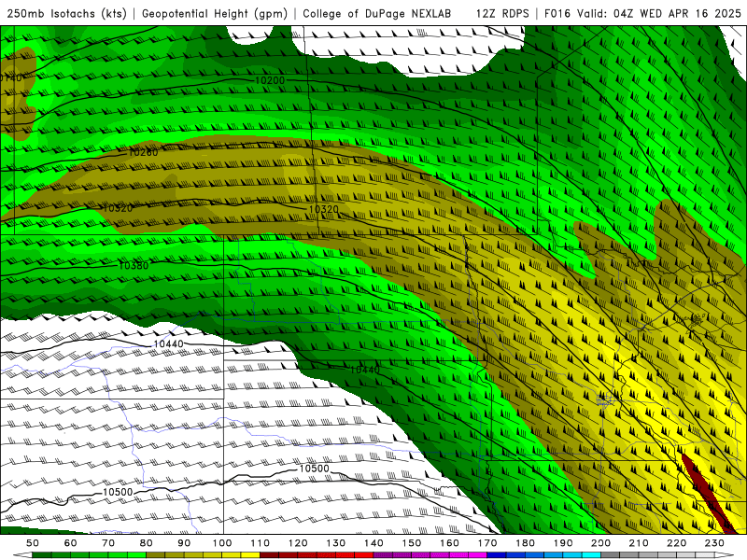Click the "College of DuPage NEXLAB" label
This screenshot has height=560, width=747.
click(376, 13)
